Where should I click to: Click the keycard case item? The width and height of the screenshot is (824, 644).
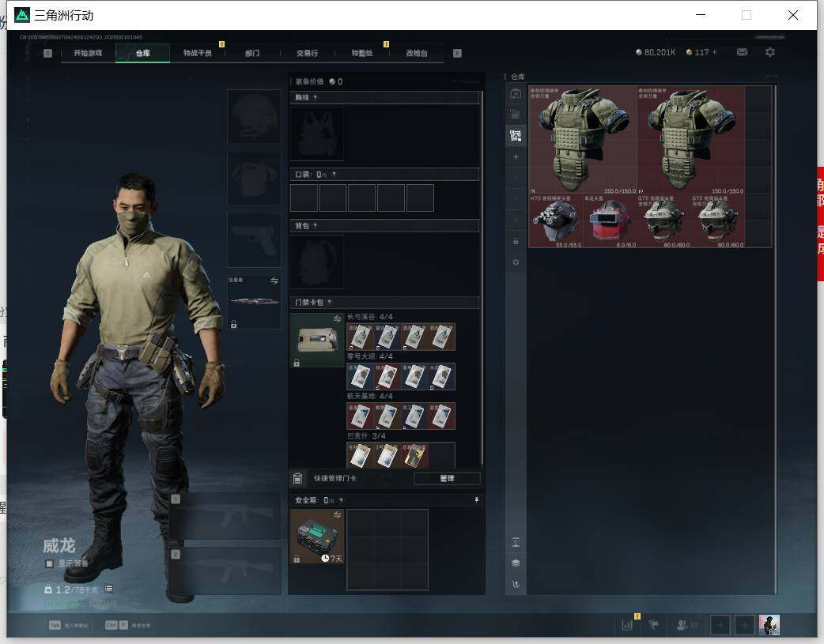317,340
